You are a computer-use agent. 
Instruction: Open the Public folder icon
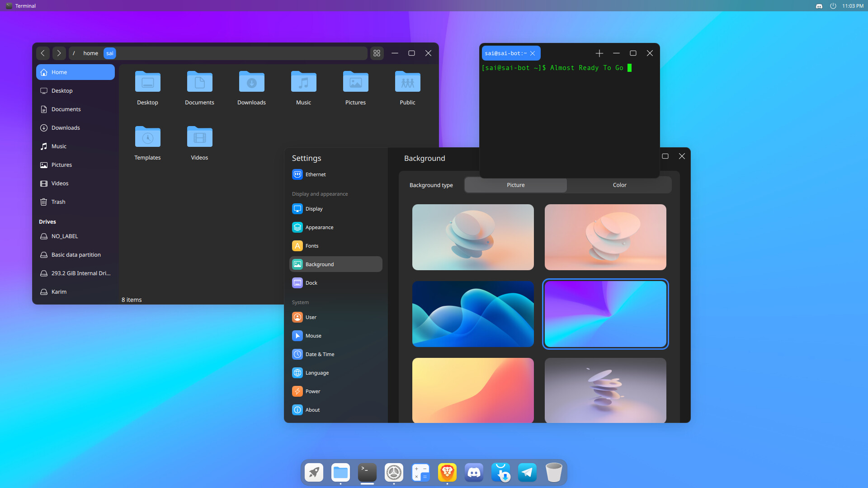coord(407,82)
